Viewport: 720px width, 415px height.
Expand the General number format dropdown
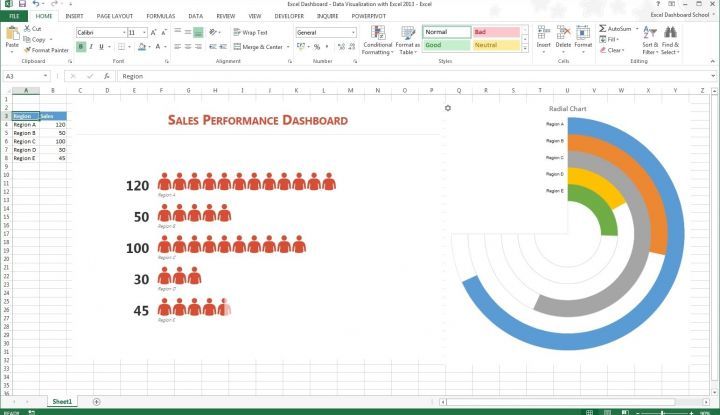click(352, 33)
